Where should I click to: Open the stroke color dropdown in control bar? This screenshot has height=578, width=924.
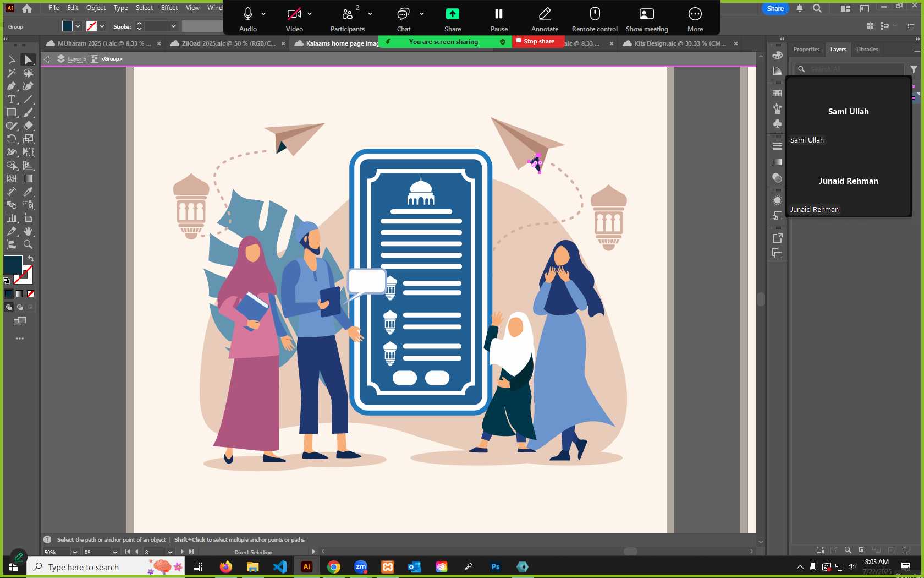pyautogui.click(x=102, y=26)
